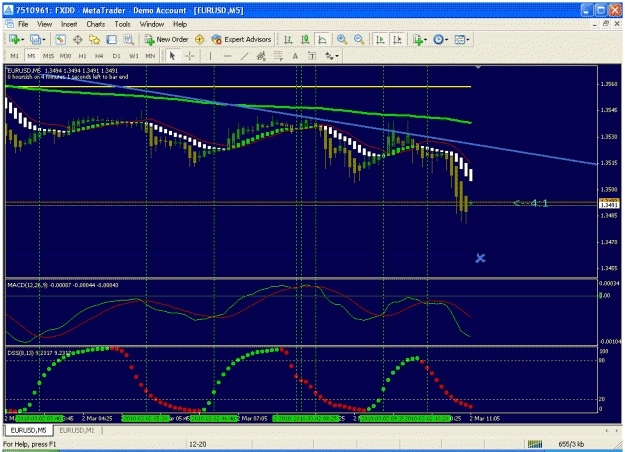Switch to Bar Chart display
Screen dimensions: 625x452
[x=288, y=39]
